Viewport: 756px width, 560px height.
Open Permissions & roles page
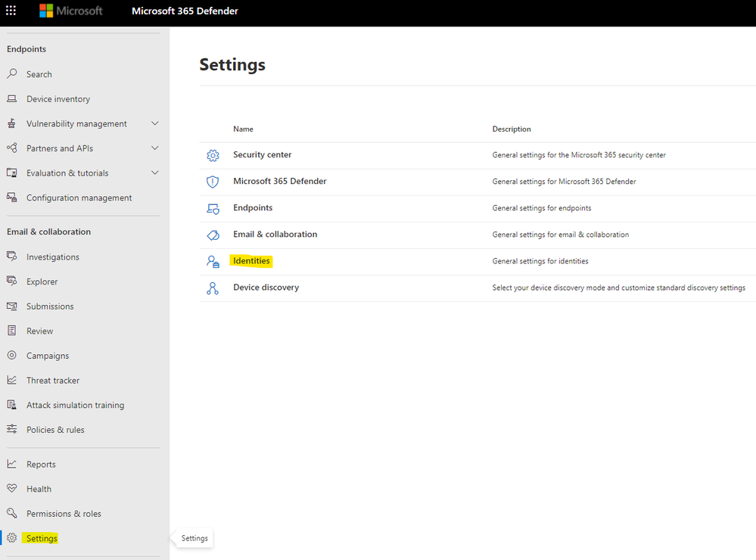coord(64,514)
